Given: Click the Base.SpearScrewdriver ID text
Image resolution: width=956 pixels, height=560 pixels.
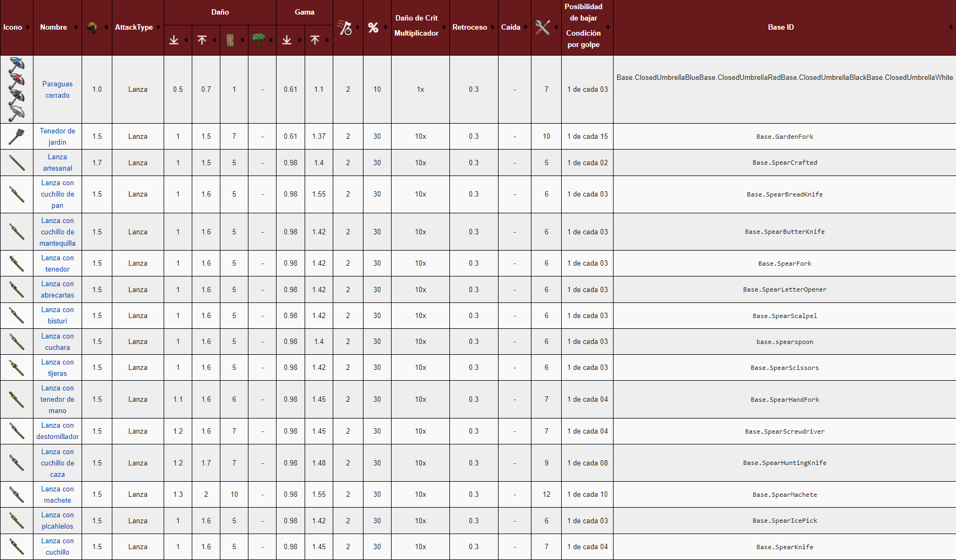Looking at the screenshot, I should point(785,431).
